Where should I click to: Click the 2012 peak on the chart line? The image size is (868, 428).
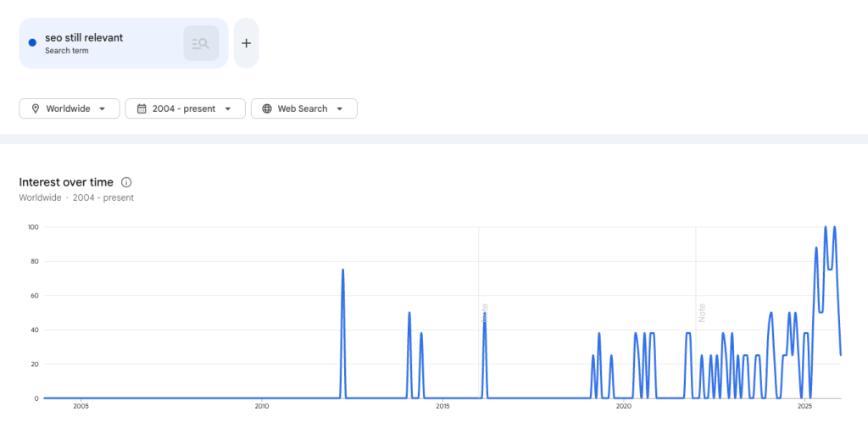[x=342, y=270]
